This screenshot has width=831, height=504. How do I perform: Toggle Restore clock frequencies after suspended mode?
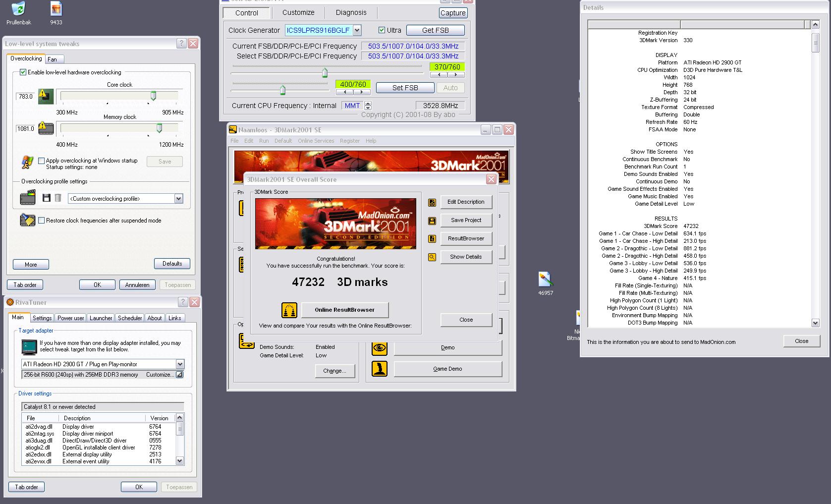click(x=42, y=221)
